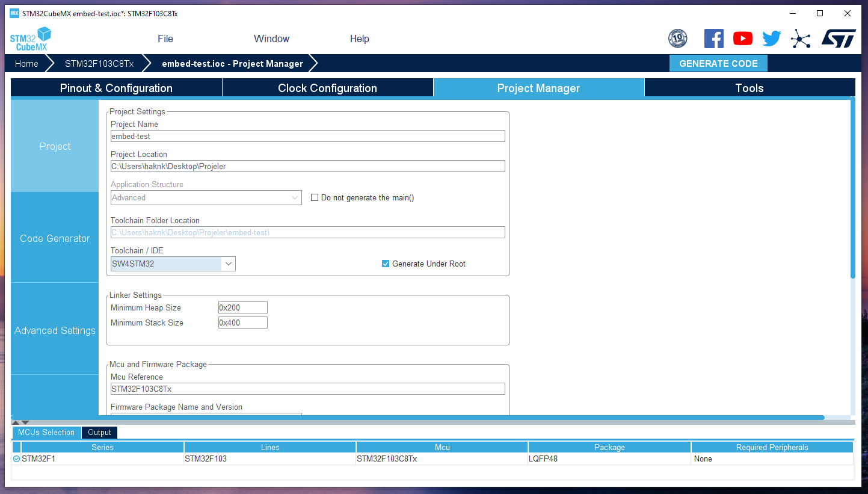Click the ST company logo
This screenshot has height=494, width=868.
click(x=839, y=39)
